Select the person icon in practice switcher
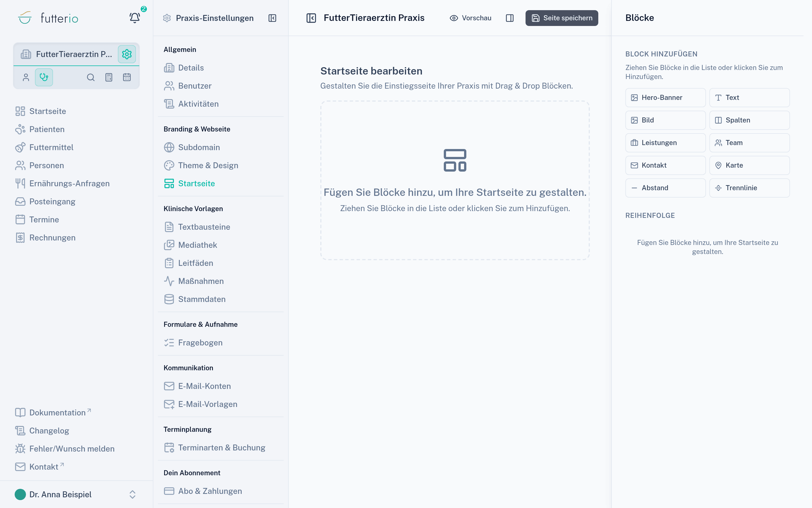Image resolution: width=812 pixels, height=508 pixels. 26,77
